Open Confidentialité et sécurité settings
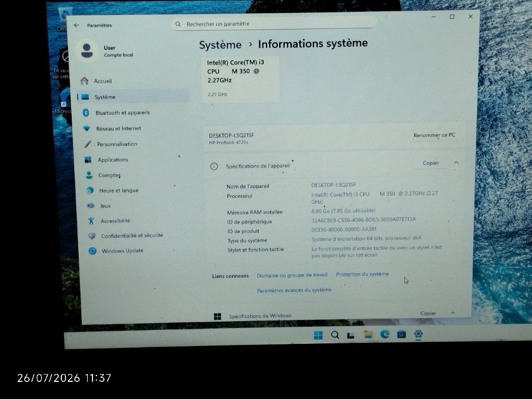 pos(133,235)
